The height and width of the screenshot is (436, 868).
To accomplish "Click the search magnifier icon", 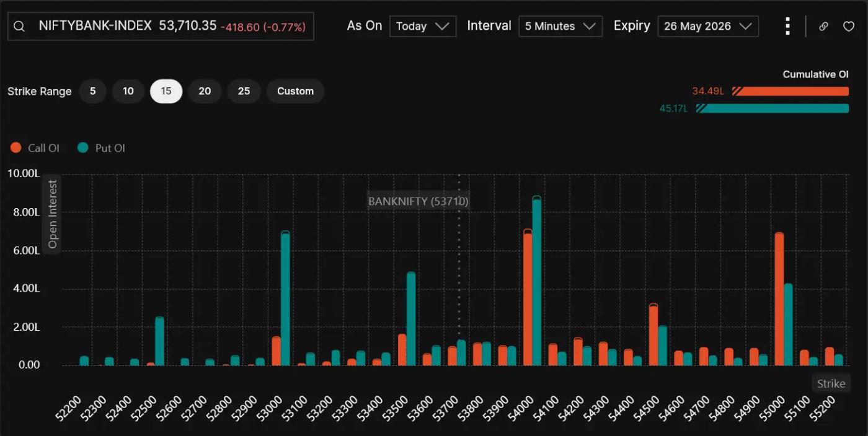I will click(19, 26).
